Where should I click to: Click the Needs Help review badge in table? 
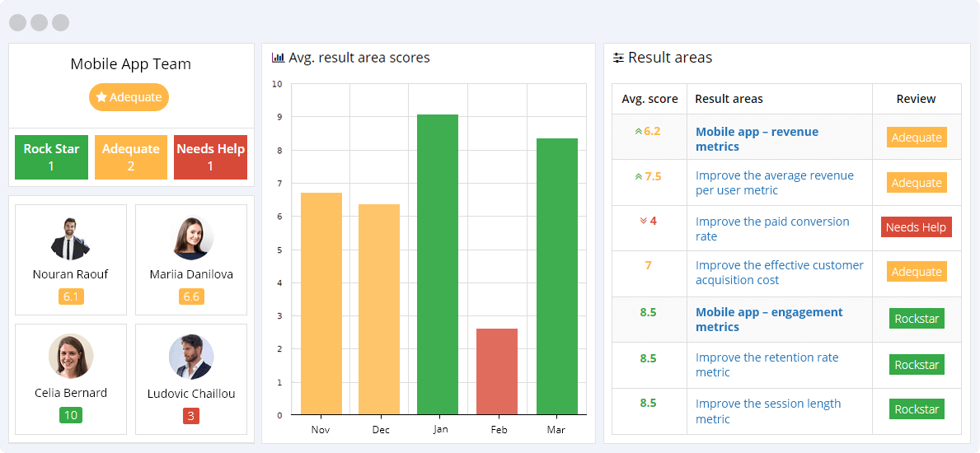(x=916, y=227)
